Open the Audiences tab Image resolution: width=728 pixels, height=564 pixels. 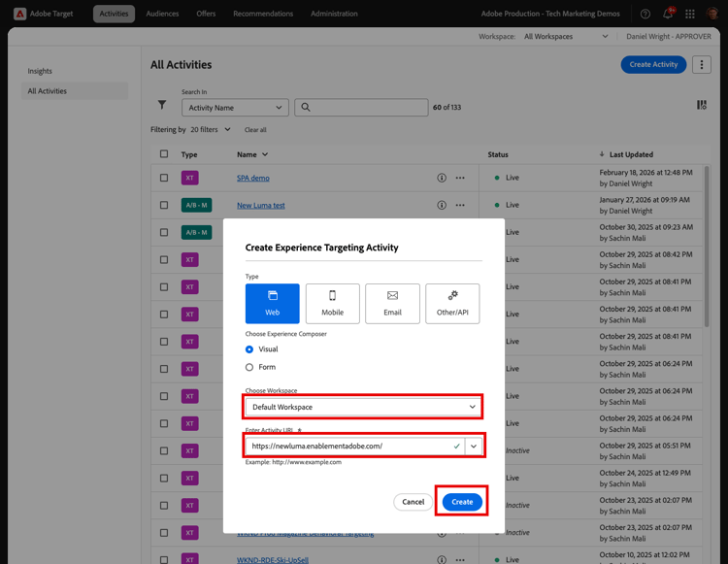tap(162, 14)
